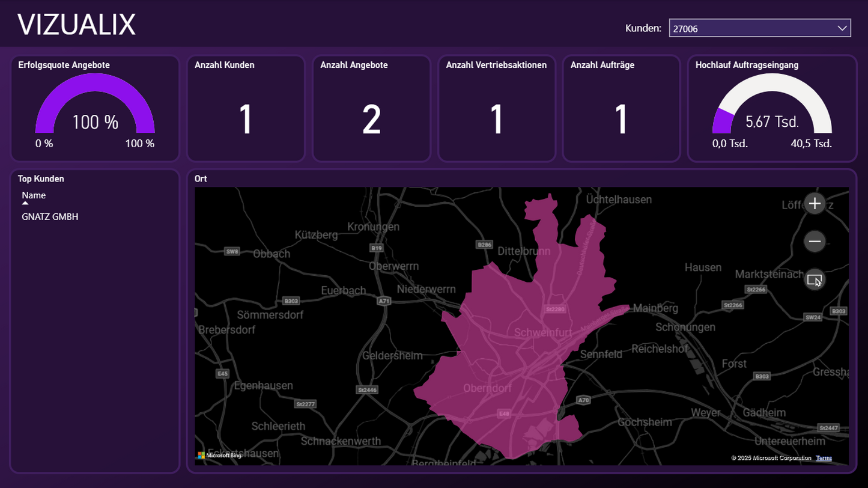Select GNATZ GMBH in Top Kunden

pos(50,216)
